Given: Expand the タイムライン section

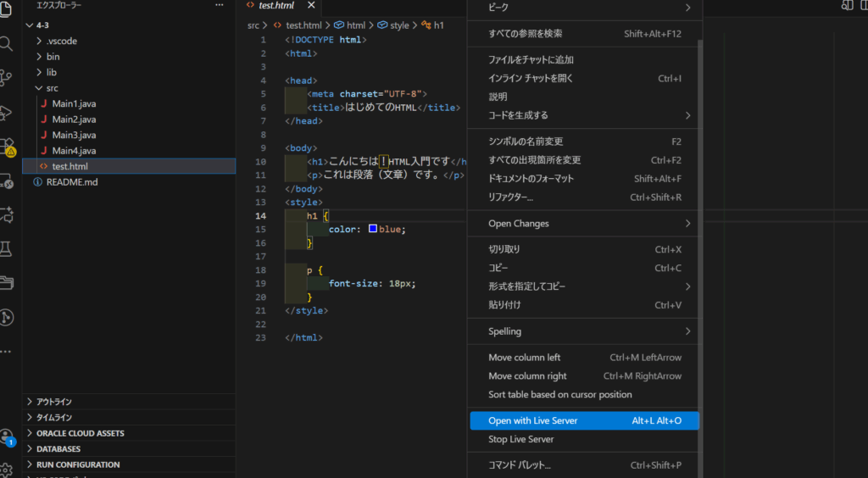Looking at the screenshot, I should pos(53,417).
